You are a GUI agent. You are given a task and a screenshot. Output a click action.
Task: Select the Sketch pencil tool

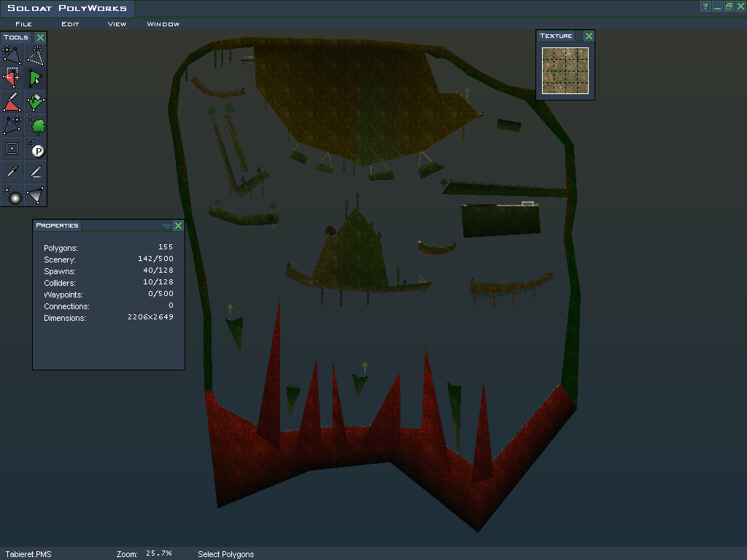tap(36, 171)
